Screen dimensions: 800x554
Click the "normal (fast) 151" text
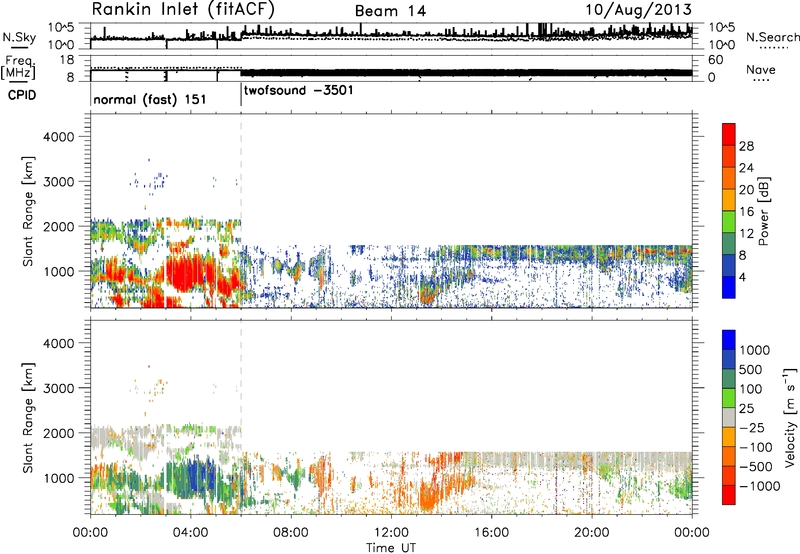(x=149, y=99)
